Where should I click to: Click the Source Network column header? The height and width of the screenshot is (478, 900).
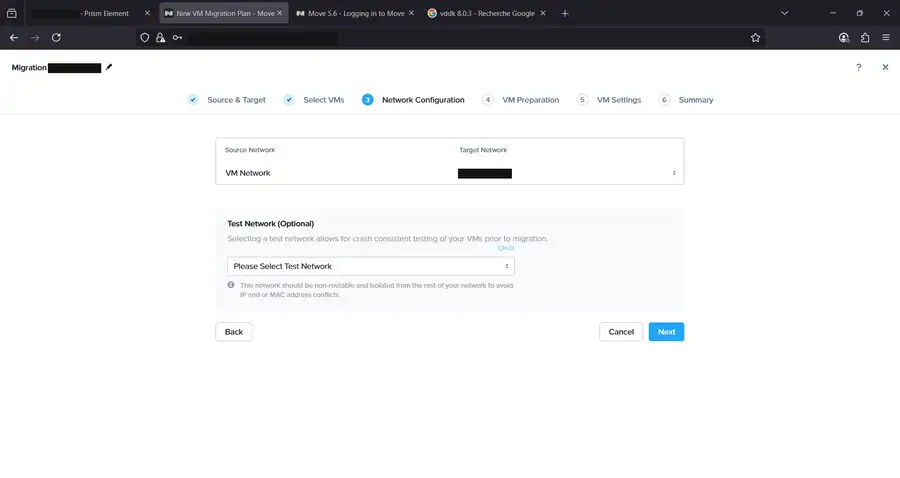click(x=250, y=150)
